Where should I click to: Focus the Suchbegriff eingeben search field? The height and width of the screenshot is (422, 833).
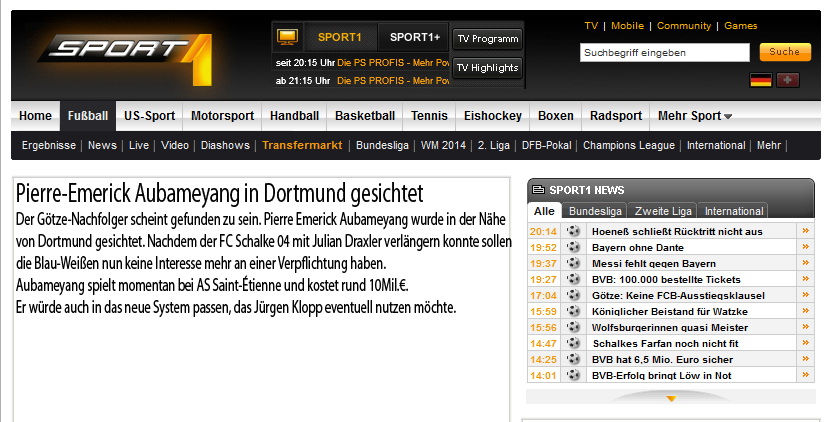665,53
